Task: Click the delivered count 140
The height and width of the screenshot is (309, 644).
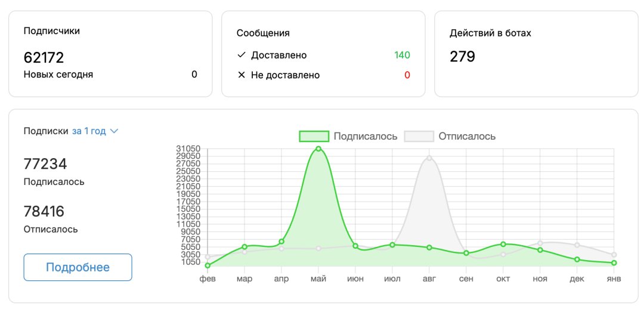Action: pos(402,55)
